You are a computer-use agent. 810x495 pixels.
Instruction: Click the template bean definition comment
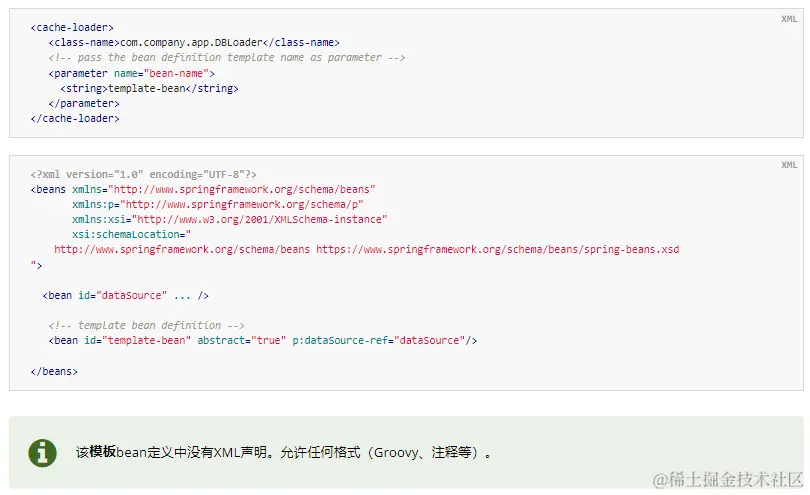[x=147, y=326]
